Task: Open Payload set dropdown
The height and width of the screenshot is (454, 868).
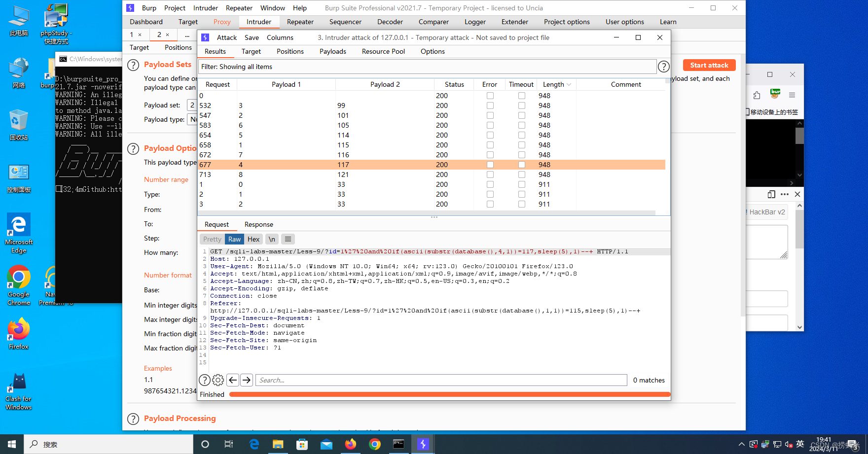Action: pyautogui.click(x=192, y=105)
